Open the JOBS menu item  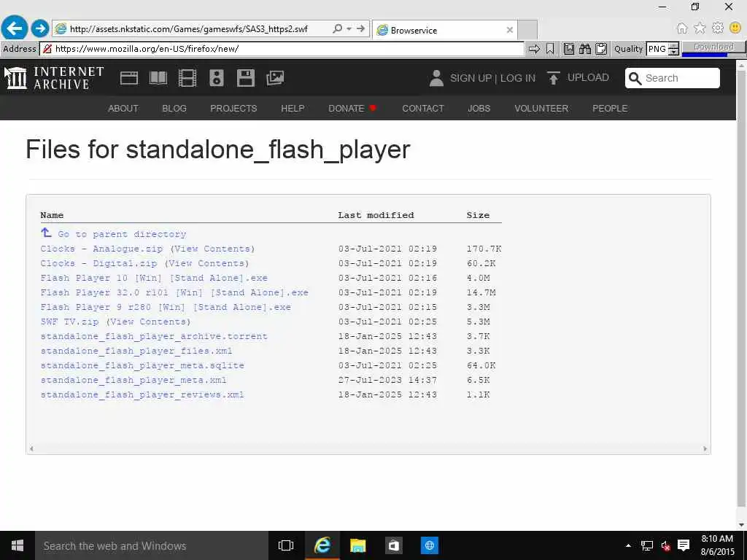[479, 109]
